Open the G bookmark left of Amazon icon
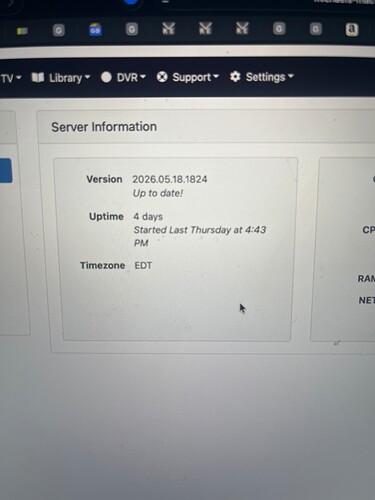Image resolution: width=375 pixels, height=500 pixels. [x=315, y=29]
